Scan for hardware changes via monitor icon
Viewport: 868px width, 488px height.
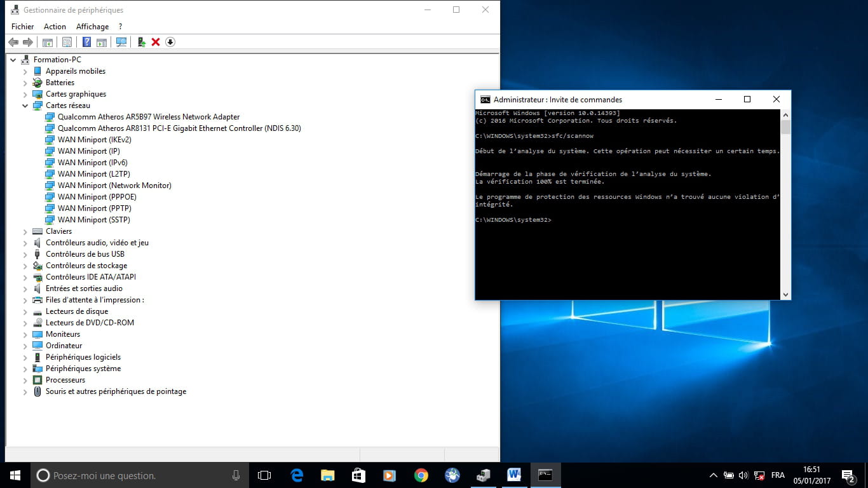coord(121,42)
